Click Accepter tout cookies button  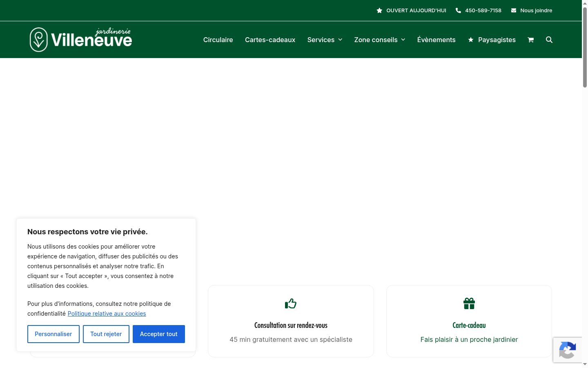coord(159,334)
